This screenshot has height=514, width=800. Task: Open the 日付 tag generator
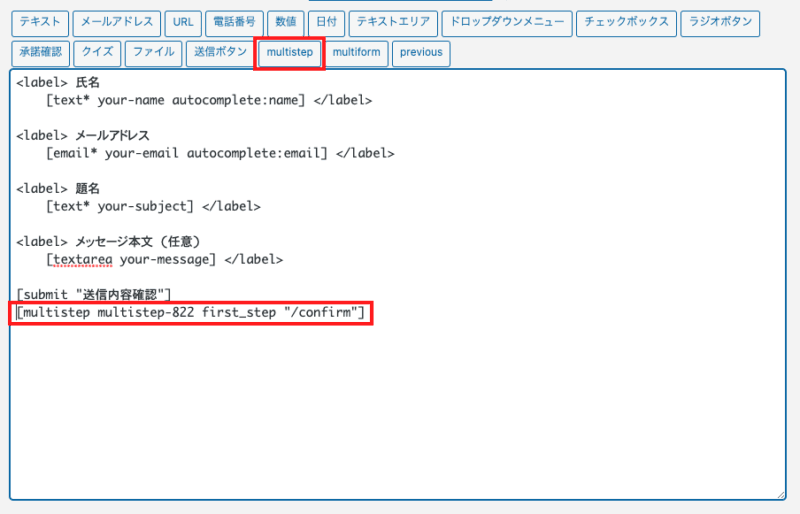tap(325, 23)
